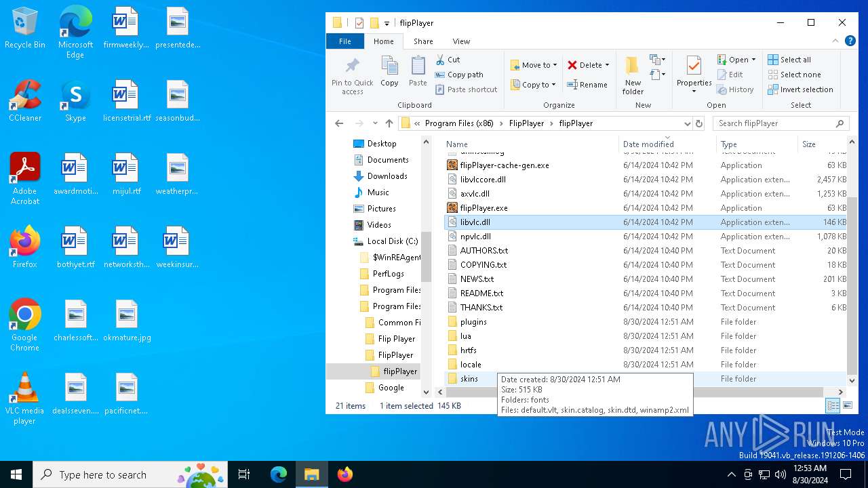Image resolution: width=868 pixels, height=488 pixels.
Task: Select the lua folder
Action: click(465, 336)
